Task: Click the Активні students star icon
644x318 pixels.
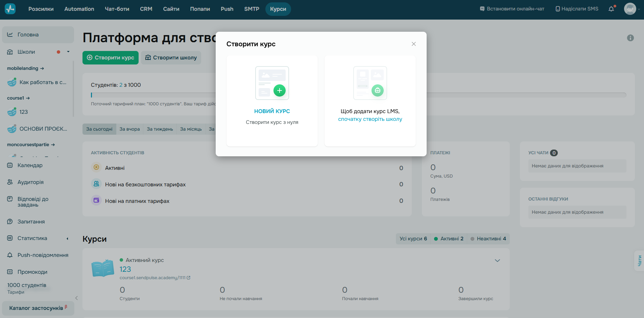Action: [x=96, y=167]
